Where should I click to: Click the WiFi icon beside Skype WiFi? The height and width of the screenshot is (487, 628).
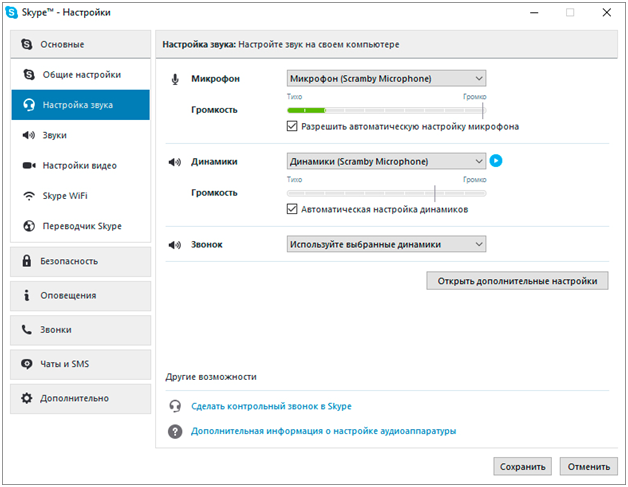click(29, 196)
